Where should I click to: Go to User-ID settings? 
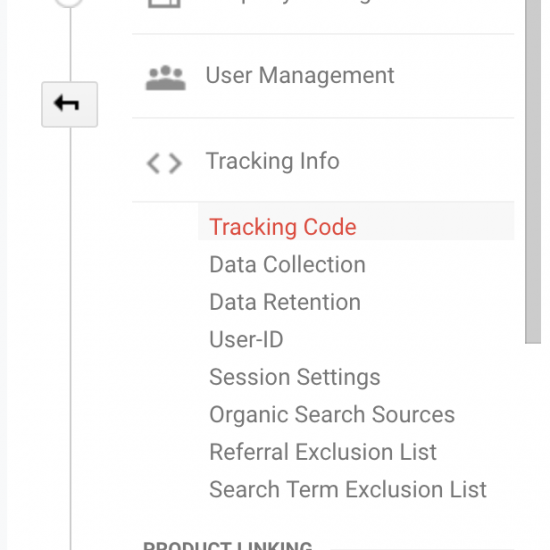pyautogui.click(x=246, y=339)
